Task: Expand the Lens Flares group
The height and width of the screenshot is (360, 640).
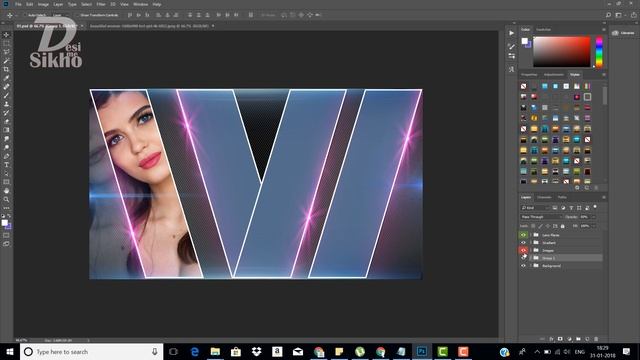Action: tap(531, 235)
